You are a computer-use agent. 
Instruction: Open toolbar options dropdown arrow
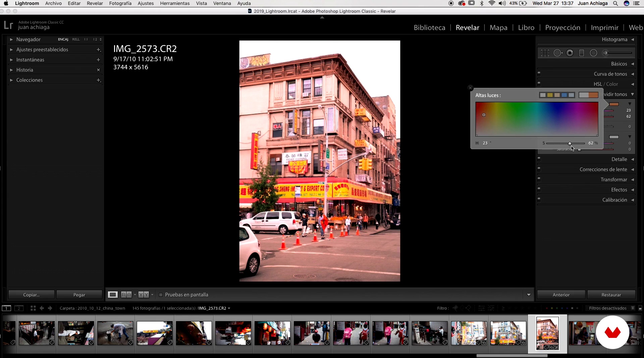pyautogui.click(x=529, y=295)
